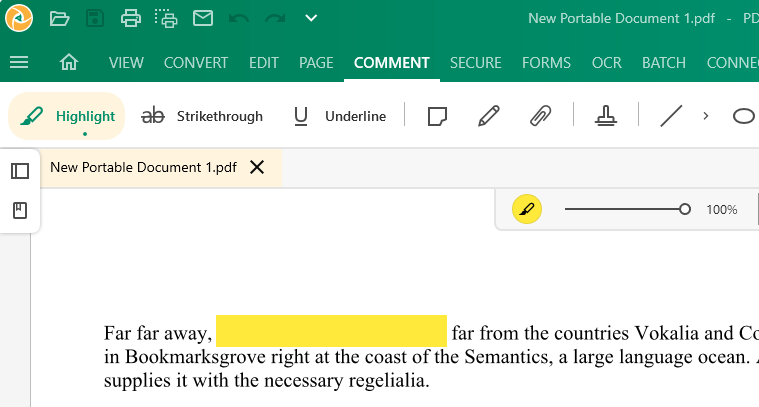Click the word Semantics in the document

pos(508,357)
